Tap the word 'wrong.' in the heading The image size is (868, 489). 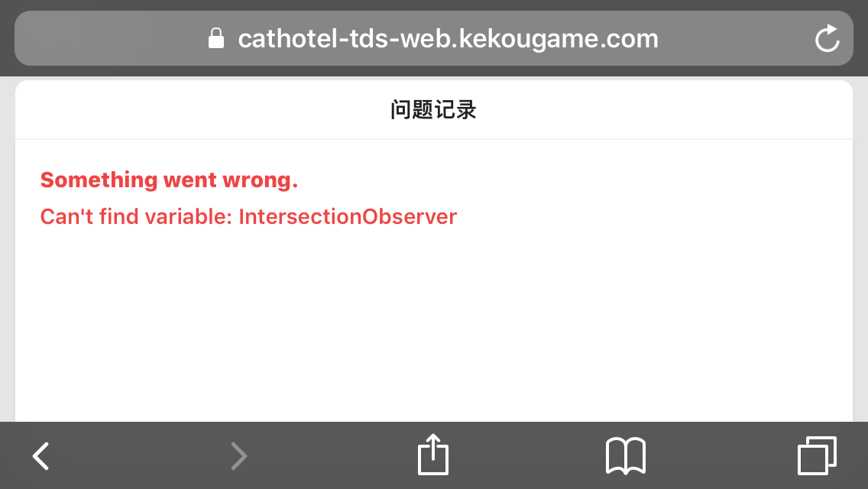click(x=261, y=180)
